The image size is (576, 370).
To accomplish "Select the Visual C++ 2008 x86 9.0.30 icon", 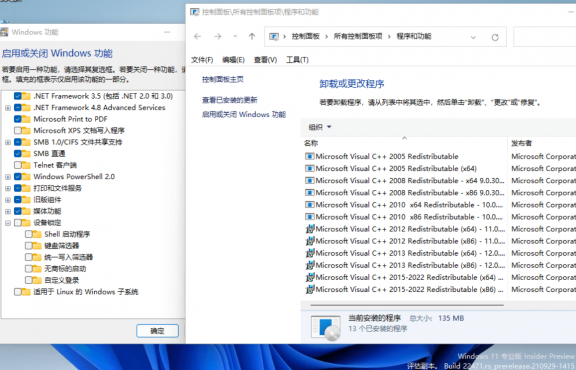I will point(310,193).
